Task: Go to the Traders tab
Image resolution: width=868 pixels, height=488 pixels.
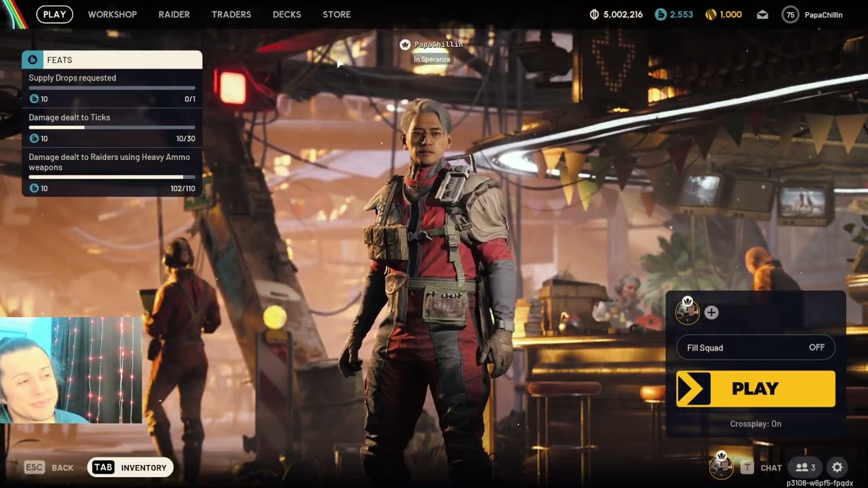Action: coord(231,14)
